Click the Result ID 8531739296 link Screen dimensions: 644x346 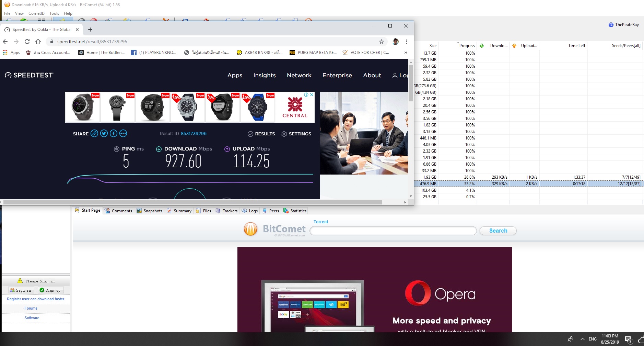pos(194,133)
